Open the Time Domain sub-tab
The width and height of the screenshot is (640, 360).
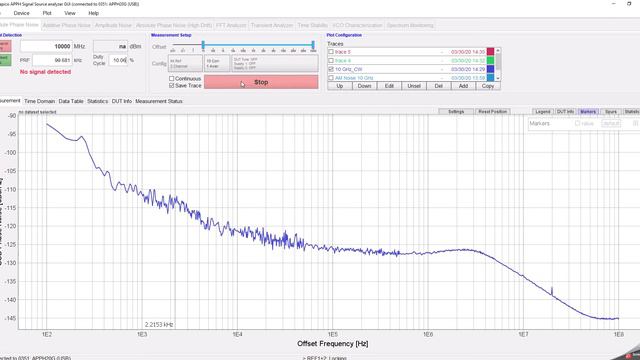click(x=39, y=101)
